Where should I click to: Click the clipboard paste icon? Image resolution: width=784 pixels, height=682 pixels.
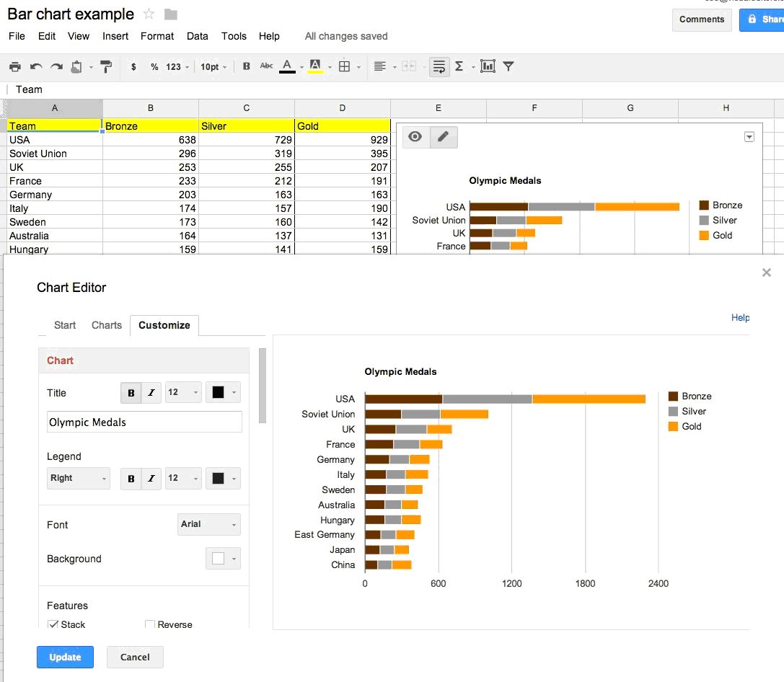76,66
